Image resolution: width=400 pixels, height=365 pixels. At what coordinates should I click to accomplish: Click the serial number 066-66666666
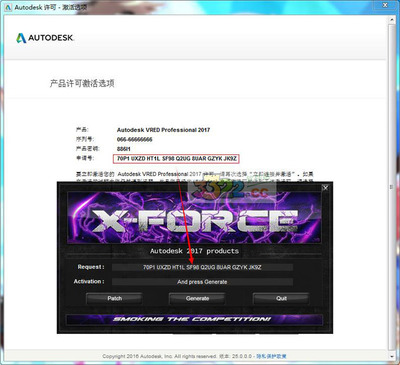click(x=135, y=140)
